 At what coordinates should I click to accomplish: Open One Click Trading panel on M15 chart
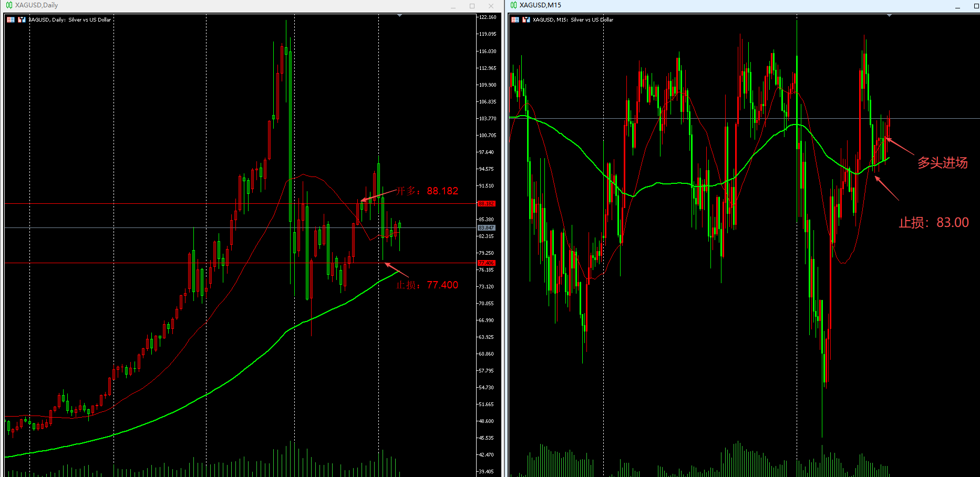coord(515,20)
